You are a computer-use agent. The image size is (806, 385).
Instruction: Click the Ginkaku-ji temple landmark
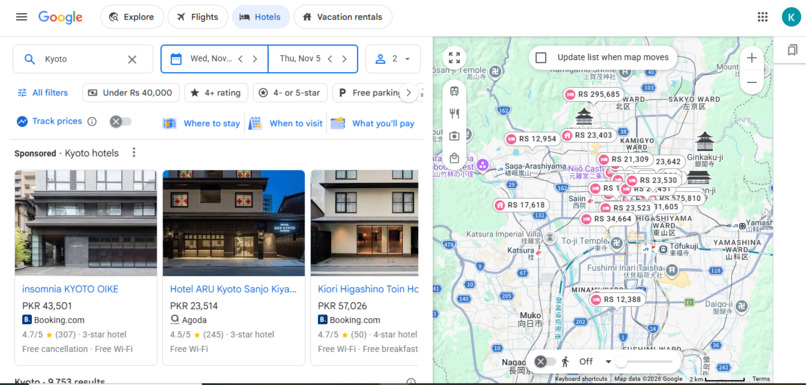click(x=704, y=141)
